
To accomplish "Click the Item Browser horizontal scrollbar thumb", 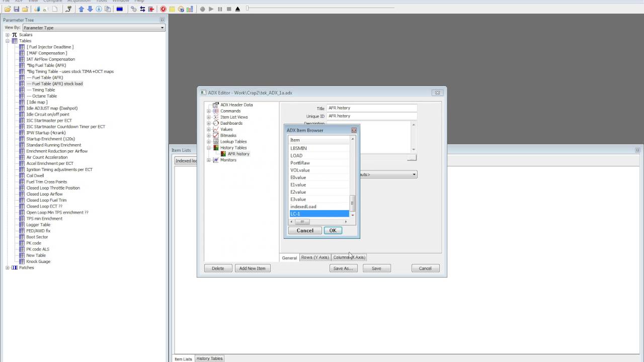I will click(302, 222).
